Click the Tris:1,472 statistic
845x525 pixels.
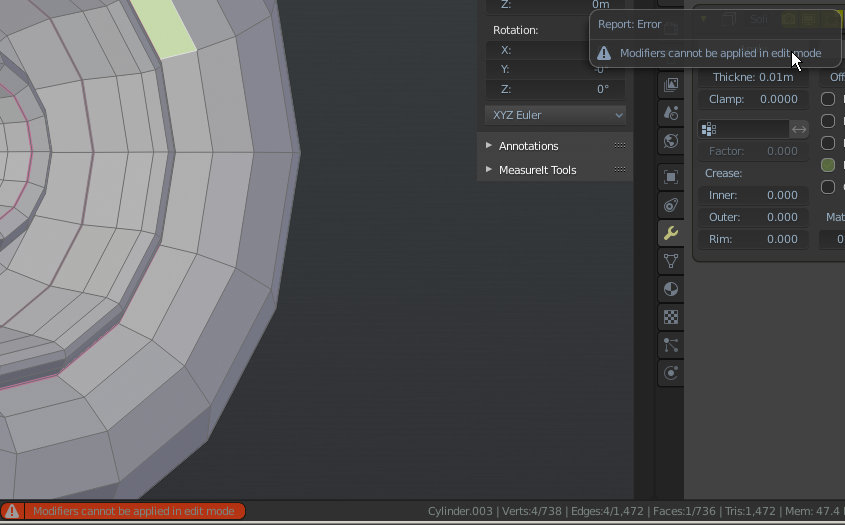pos(750,511)
